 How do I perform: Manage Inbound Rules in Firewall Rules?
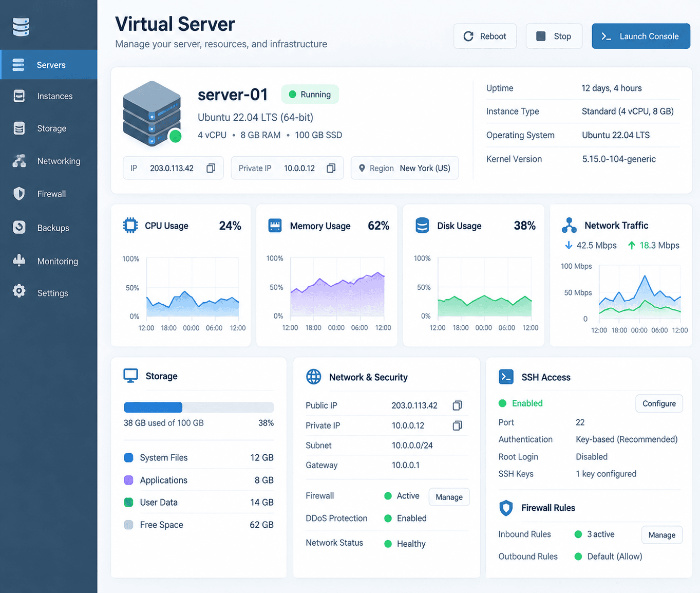click(661, 535)
